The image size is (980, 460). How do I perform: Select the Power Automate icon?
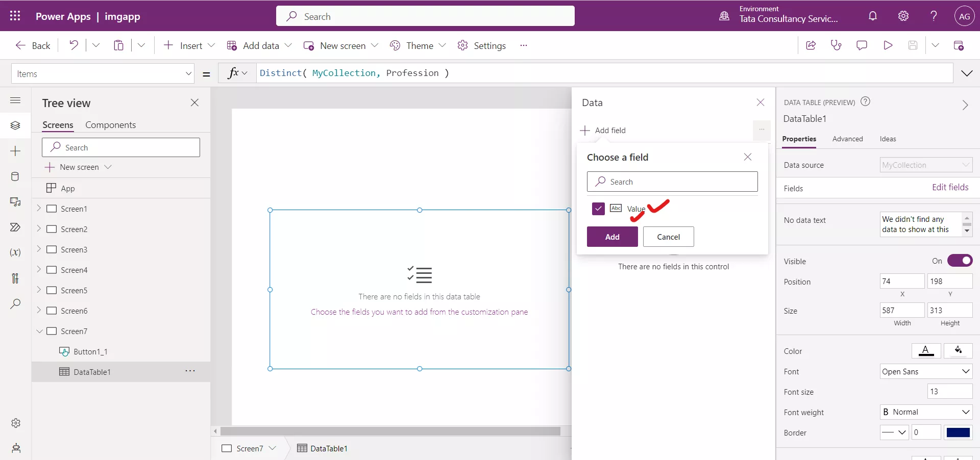(x=15, y=227)
